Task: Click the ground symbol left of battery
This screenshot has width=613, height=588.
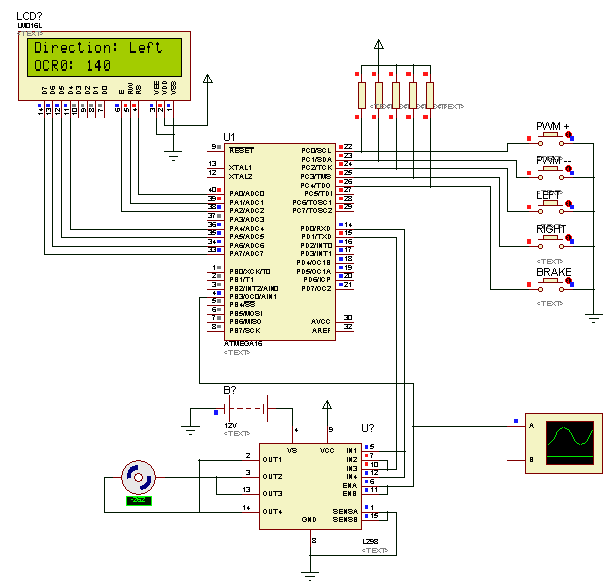Action: coord(190,428)
